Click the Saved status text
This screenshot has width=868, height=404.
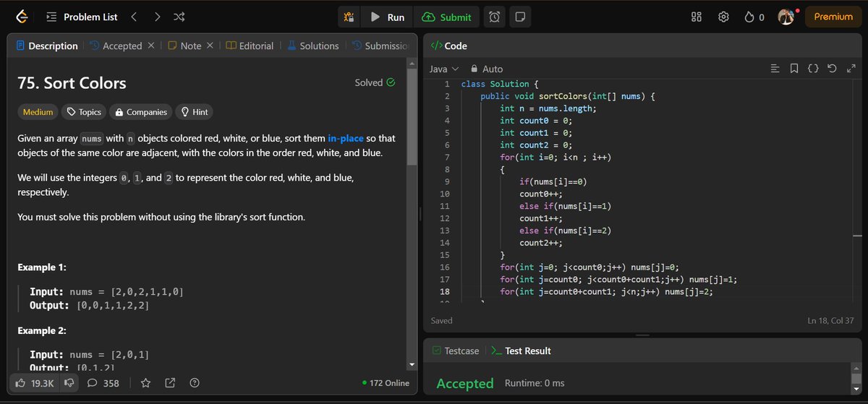click(x=441, y=320)
